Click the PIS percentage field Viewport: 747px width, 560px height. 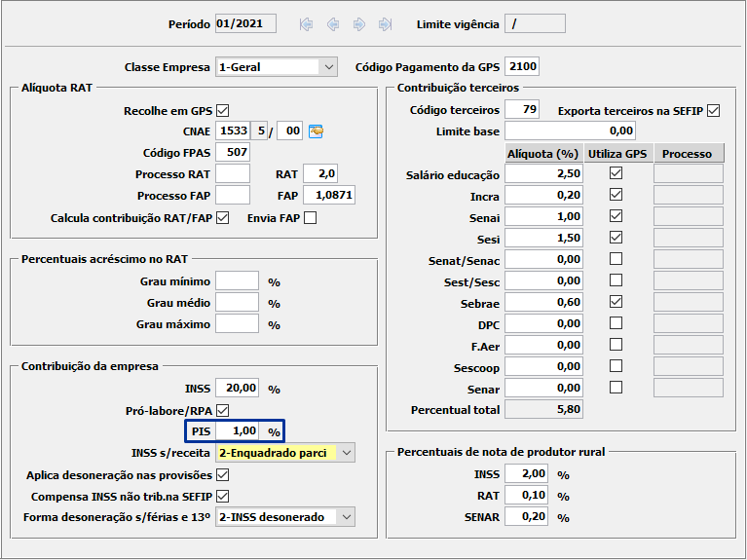[x=238, y=430]
